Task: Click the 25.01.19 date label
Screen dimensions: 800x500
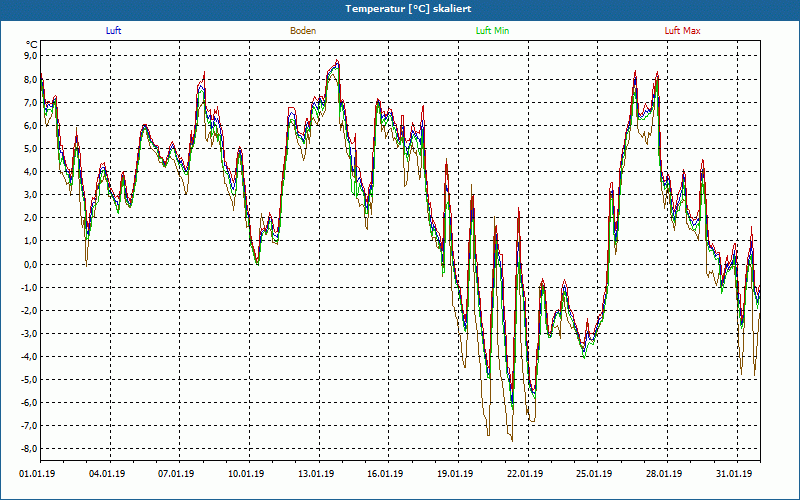Action: 594,474
